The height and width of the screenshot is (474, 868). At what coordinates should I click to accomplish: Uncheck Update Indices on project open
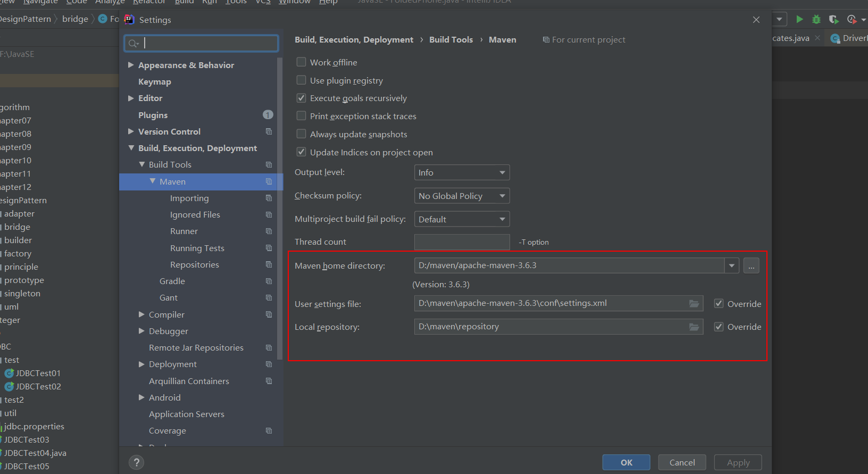coord(301,152)
